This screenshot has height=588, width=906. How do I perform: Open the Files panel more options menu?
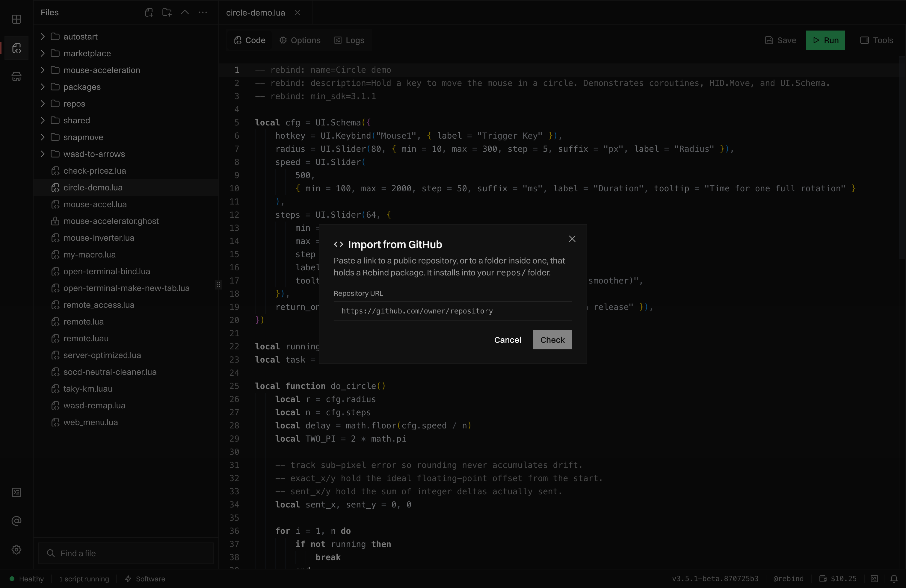(203, 13)
